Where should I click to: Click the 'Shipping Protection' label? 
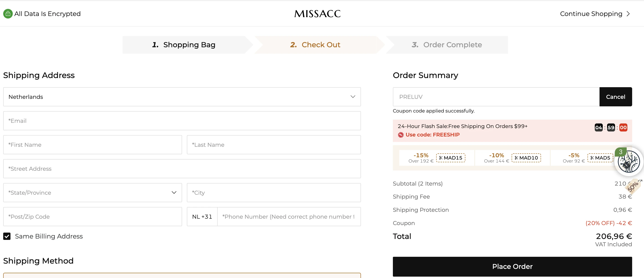421,210
